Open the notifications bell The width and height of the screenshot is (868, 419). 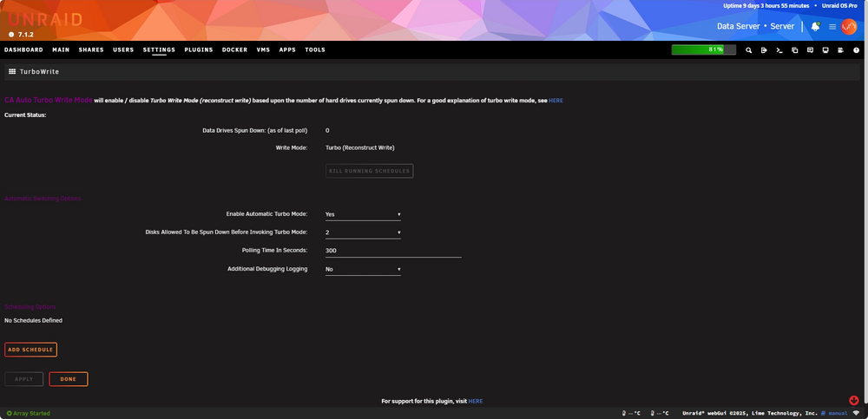[815, 27]
